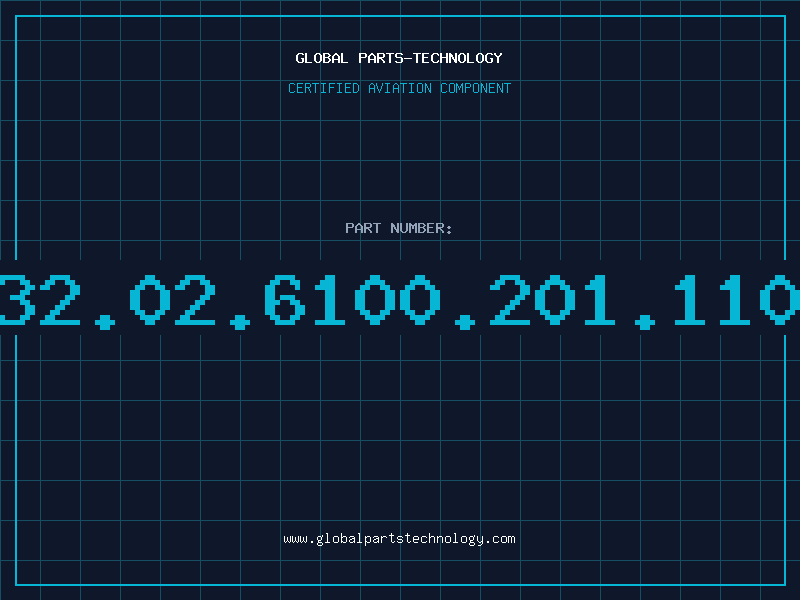Click the word COMPONENT in the subtitle
The height and width of the screenshot is (600, 800).
coord(476,88)
